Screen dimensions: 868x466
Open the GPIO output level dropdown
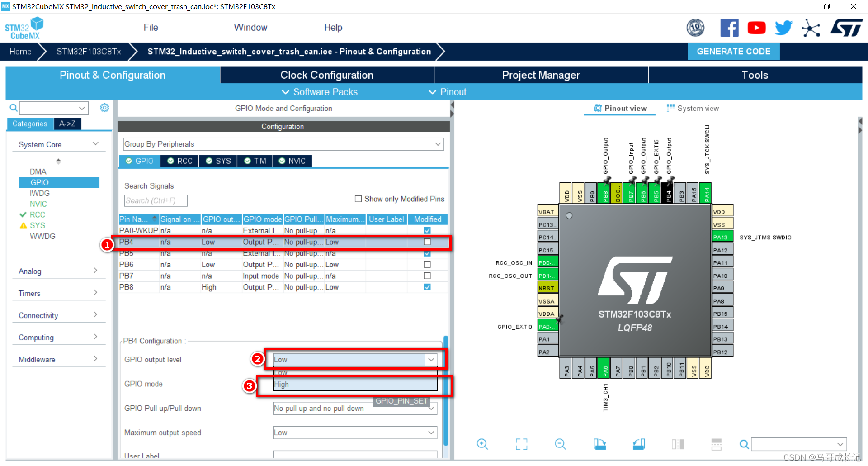(x=355, y=360)
